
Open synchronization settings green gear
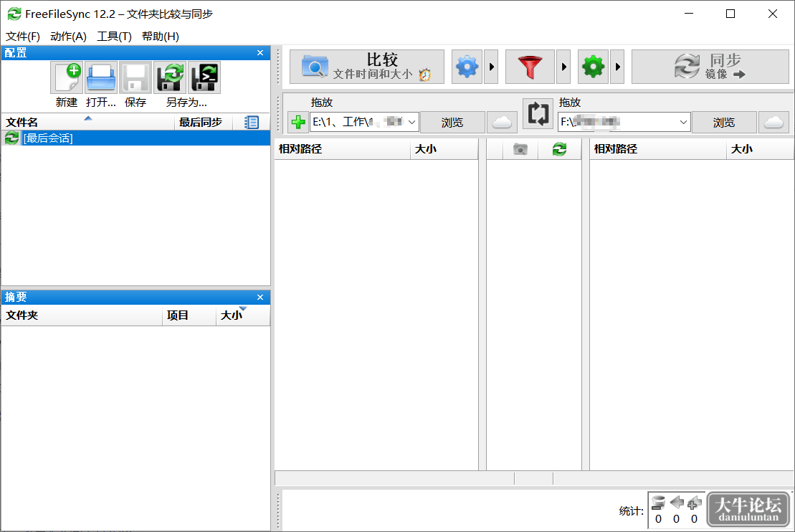[594, 67]
